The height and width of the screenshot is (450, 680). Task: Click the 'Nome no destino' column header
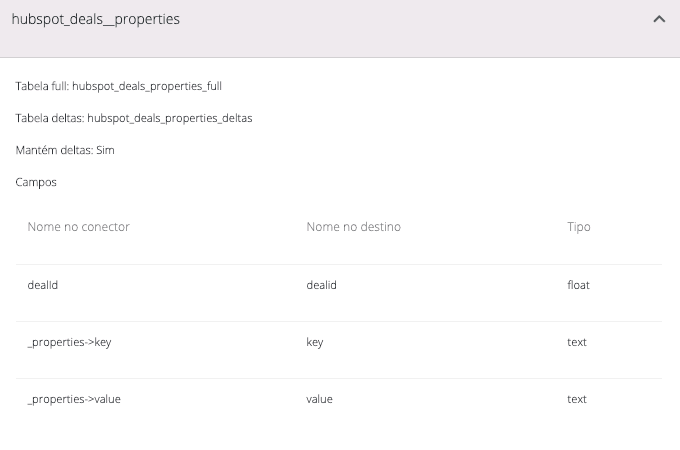353,227
